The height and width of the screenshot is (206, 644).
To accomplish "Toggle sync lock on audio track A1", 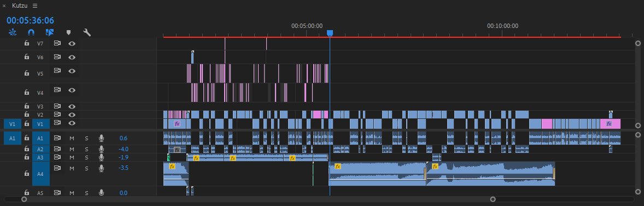I will 57,138.
